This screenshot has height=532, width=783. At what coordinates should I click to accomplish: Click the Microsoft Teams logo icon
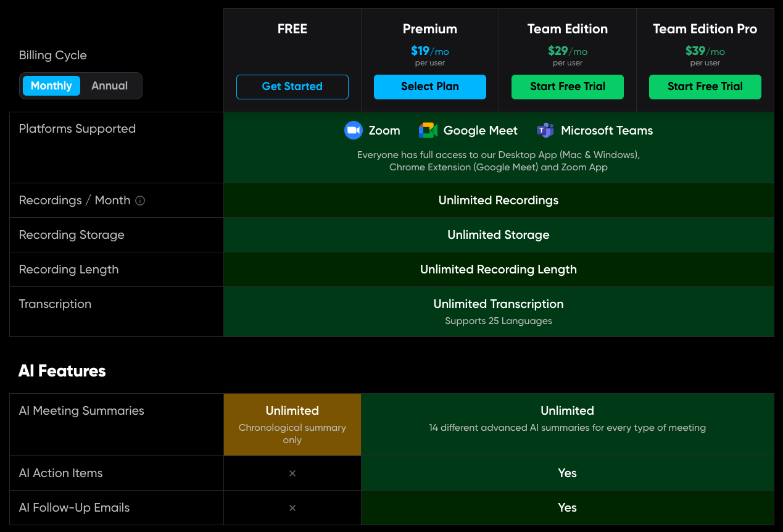tap(545, 130)
